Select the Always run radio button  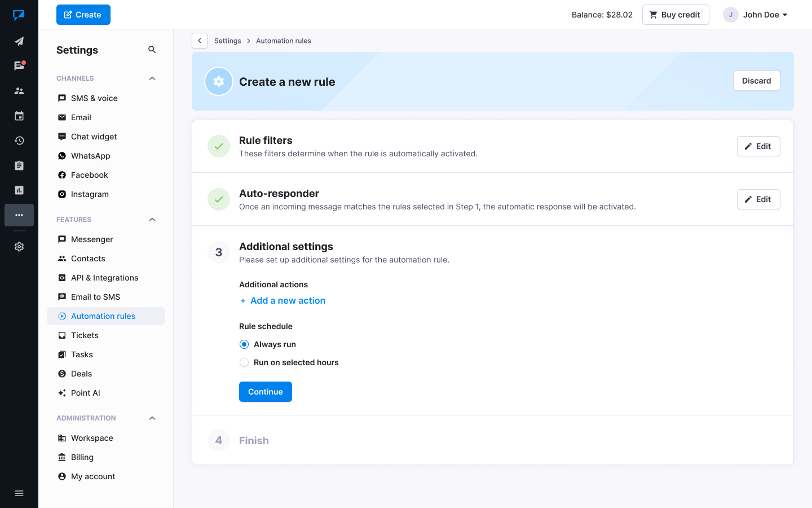[x=244, y=344]
